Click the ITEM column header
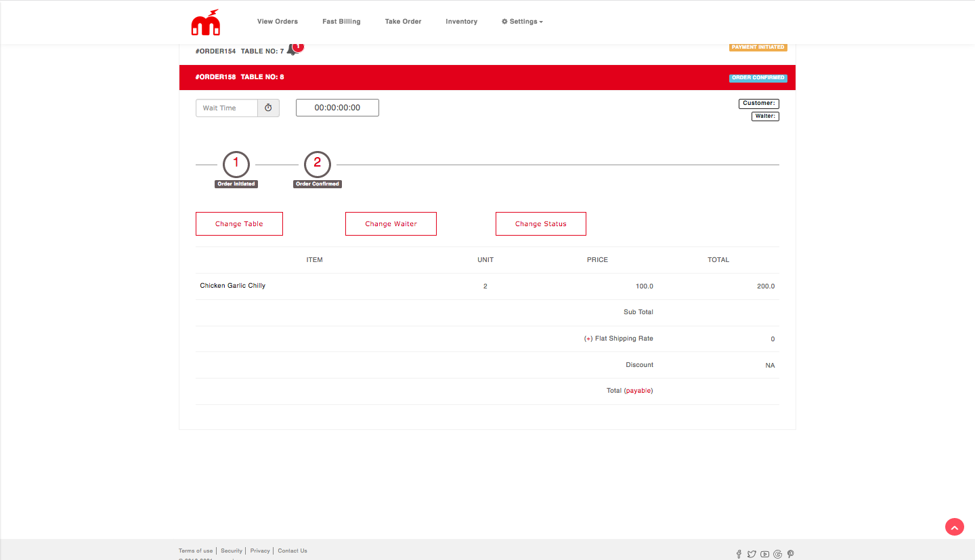This screenshot has height=560, width=975. (315, 260)
